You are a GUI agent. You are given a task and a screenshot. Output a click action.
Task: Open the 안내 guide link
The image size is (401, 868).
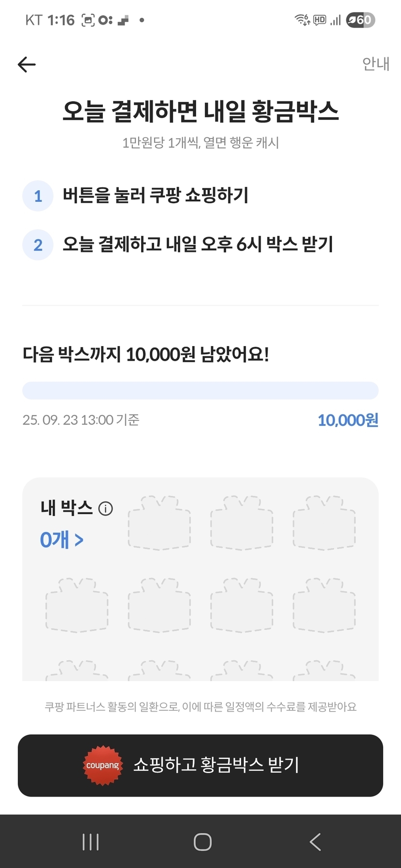(x=375, y=64)
